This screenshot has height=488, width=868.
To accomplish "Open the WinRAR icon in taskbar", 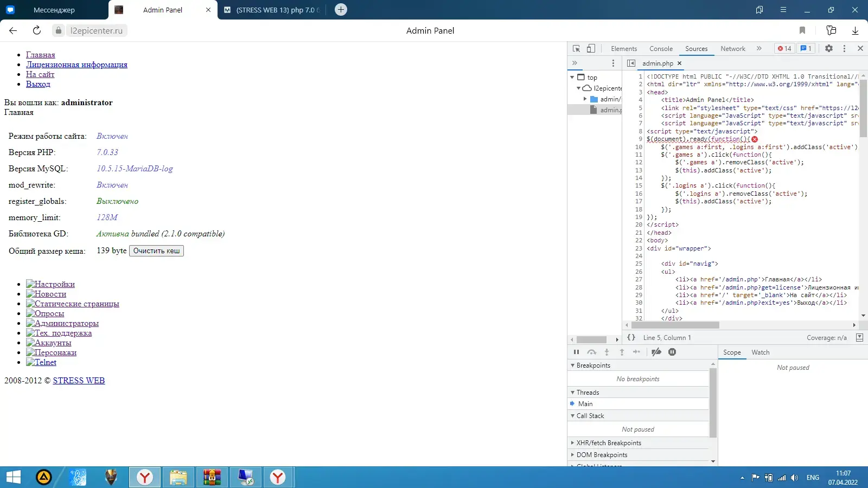I will click(x=212, y=477).
